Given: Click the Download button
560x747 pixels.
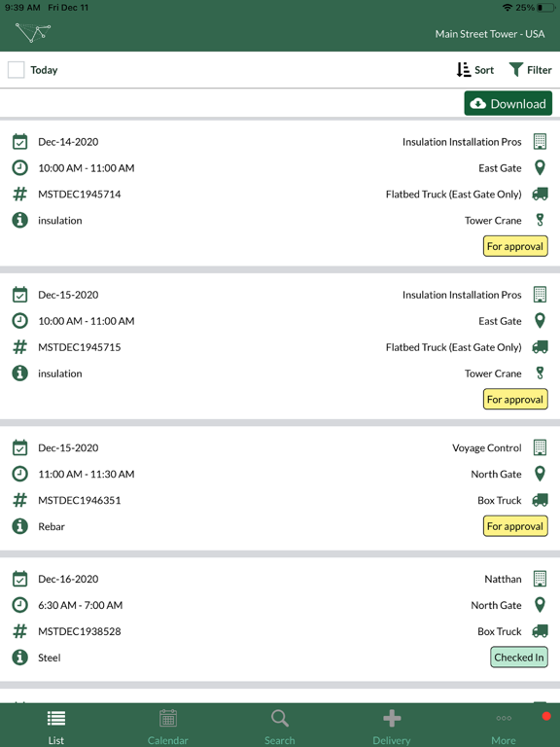Looking at the screenshot, I should tap(508, 103).
